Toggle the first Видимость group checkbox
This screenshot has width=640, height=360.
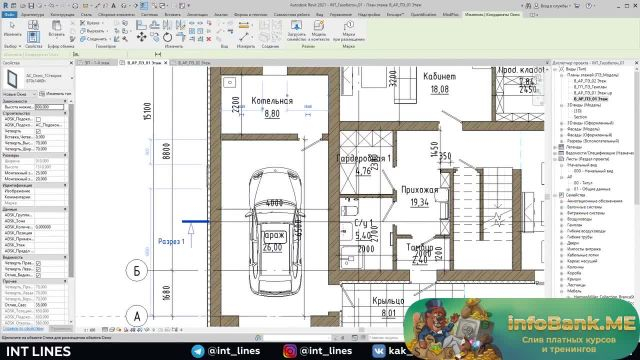38,263
